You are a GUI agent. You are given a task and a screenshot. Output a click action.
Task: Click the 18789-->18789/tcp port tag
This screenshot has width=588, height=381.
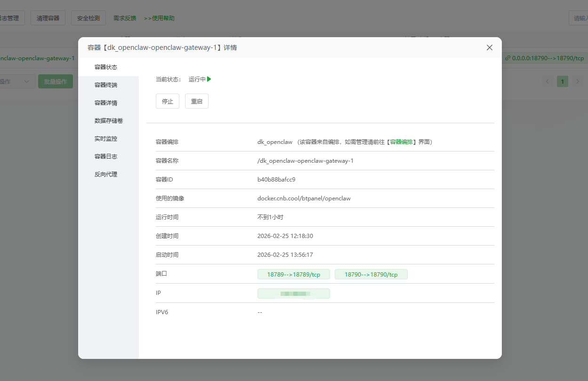(x=293, y=274)
